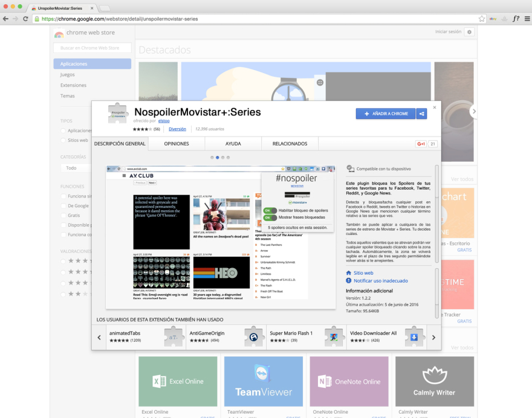532x418 pixels.
Task: Select the second screenshot carousel dot
Action: click(218, 157)
